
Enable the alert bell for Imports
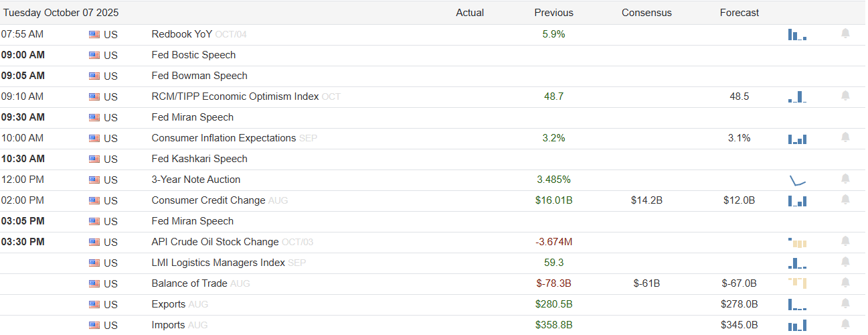(845, 324)
